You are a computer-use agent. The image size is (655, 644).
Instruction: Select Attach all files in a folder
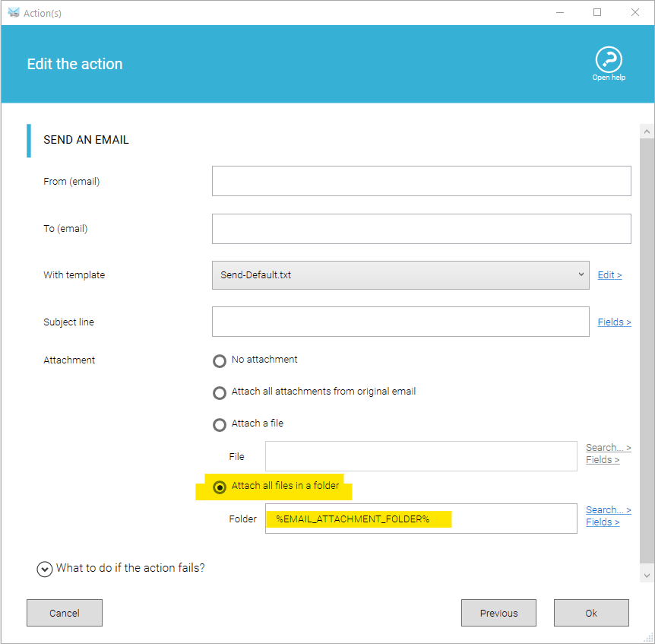220,487
